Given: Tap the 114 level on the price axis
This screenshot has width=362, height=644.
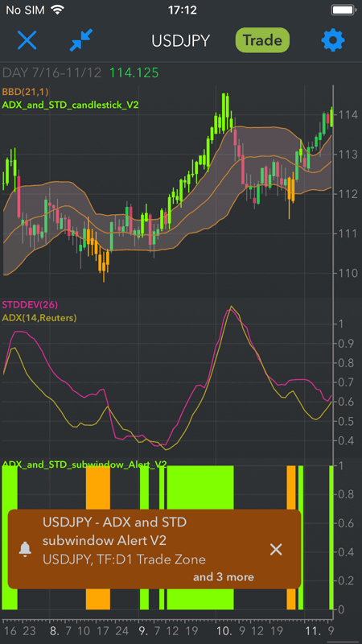Looking at the screenshot, I should (348, 114).
